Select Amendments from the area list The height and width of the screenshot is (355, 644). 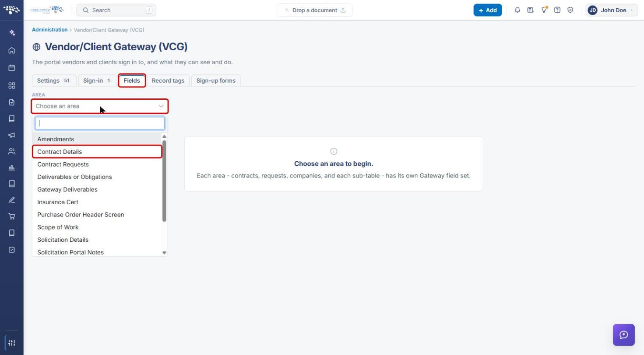click(x=97, y=139)
